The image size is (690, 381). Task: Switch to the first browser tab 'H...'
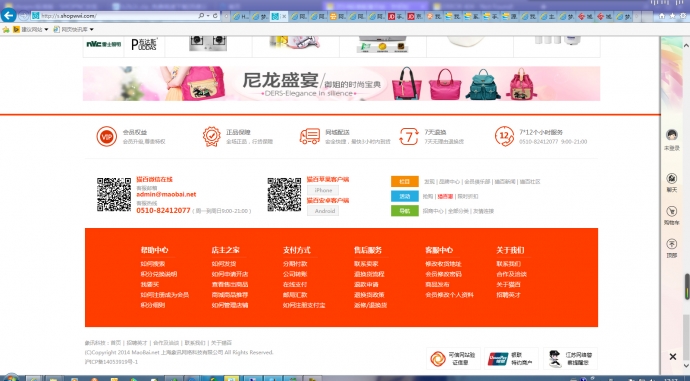[x=241, y=16]
